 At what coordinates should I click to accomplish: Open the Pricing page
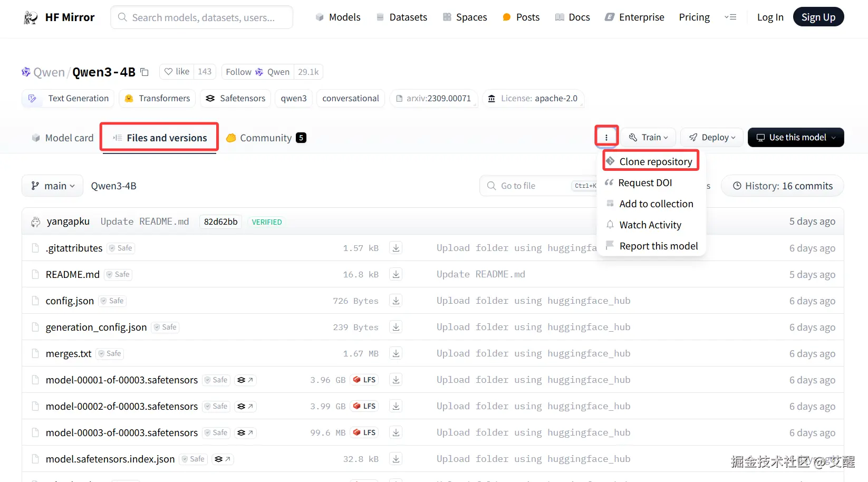[x=695, y=17]
